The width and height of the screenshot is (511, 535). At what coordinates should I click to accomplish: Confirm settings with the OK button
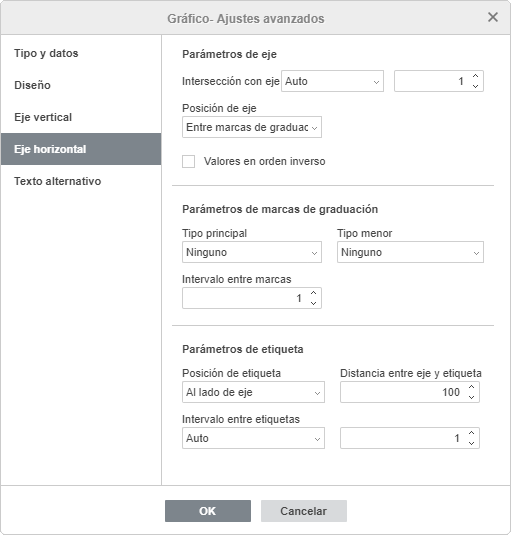[208, 511]
